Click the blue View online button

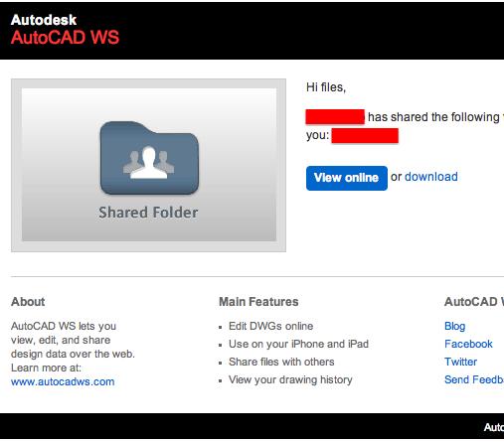(347, 178)
